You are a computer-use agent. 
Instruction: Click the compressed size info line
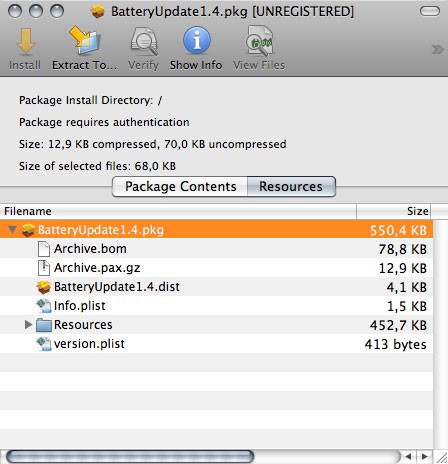click(x=153, y=144)
